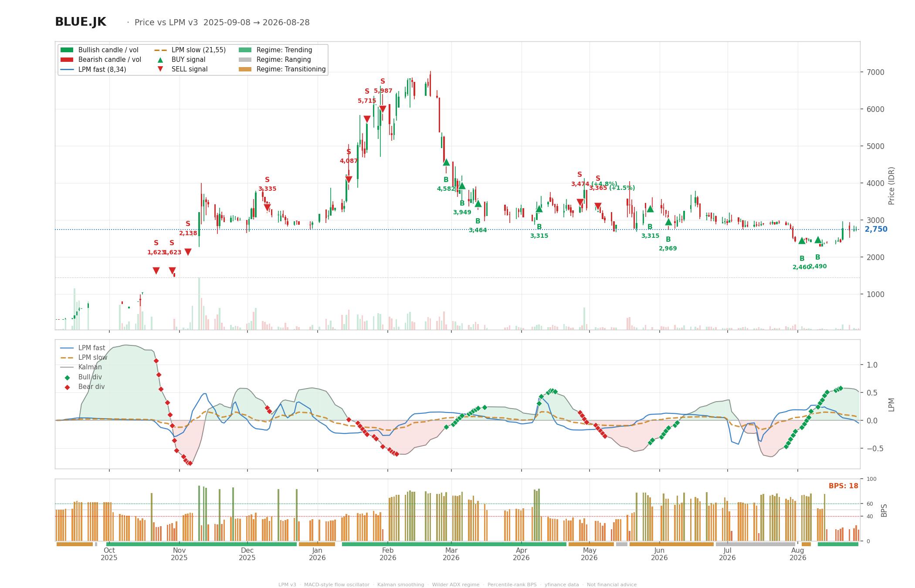915x588 pixels.
Task: Click the SELL triangle marker labeled 5,715
Action: click(x=367, y=119)
